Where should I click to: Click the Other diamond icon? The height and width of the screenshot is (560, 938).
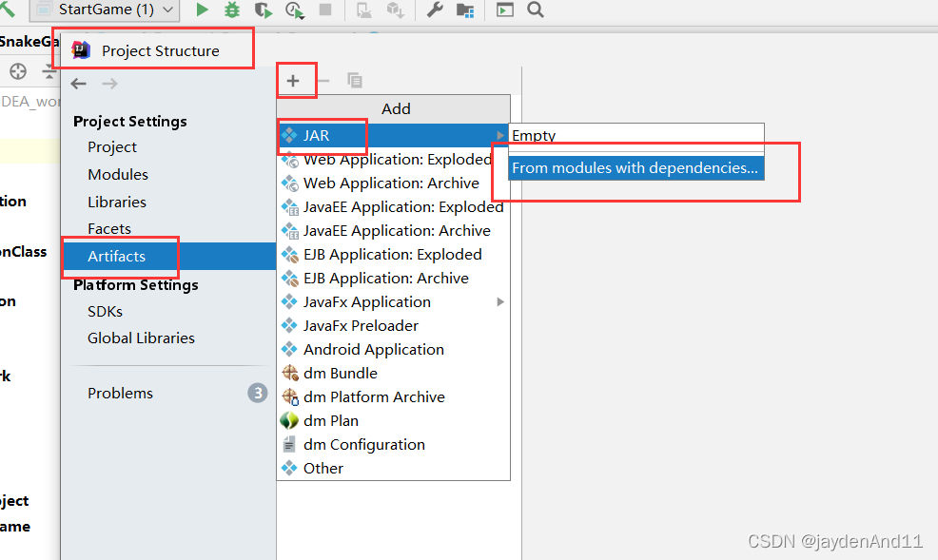click(x=289, y=468)
